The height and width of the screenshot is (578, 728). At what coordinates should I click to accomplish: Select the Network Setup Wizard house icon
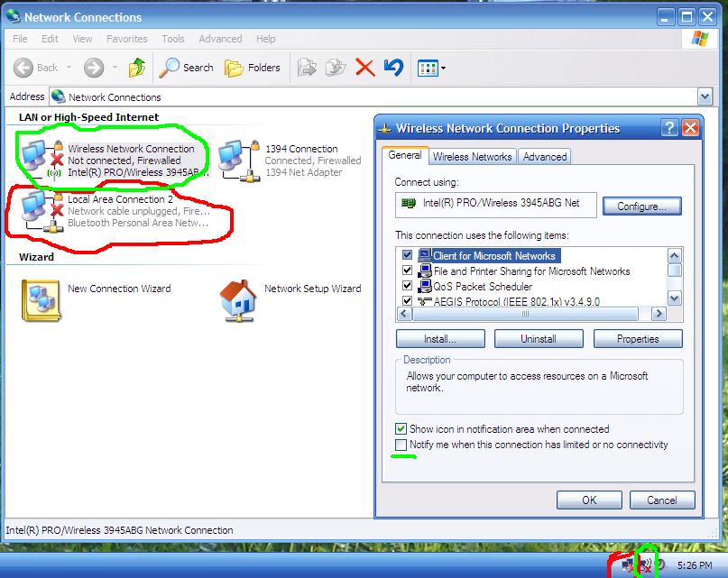pyautogui.click(x=238, y=300)
